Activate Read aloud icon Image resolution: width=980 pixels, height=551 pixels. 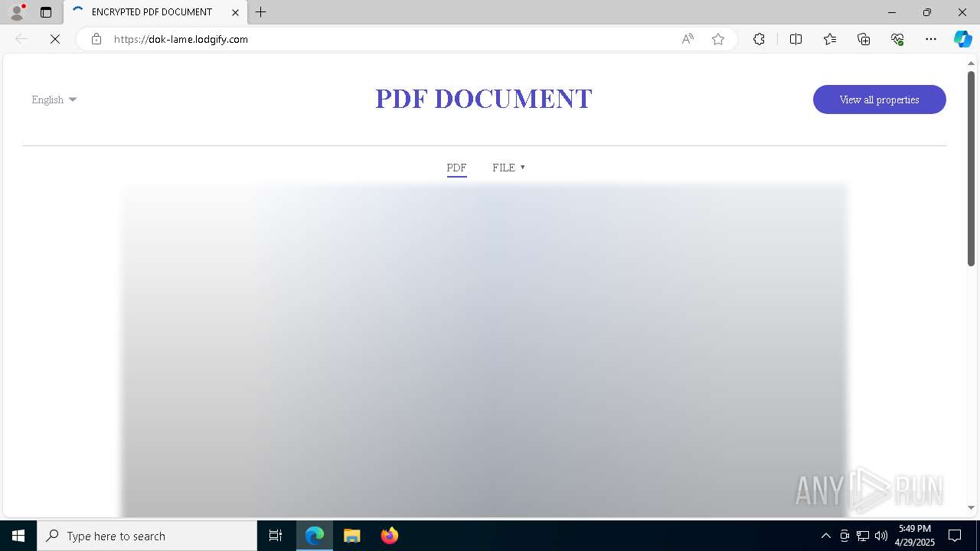pyautogui.click(x=688, y=39)
